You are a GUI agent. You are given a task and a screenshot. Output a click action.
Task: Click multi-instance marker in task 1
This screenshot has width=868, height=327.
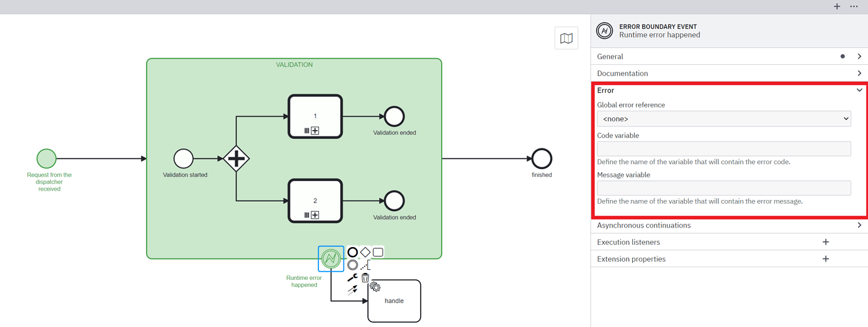coord(307,131)
